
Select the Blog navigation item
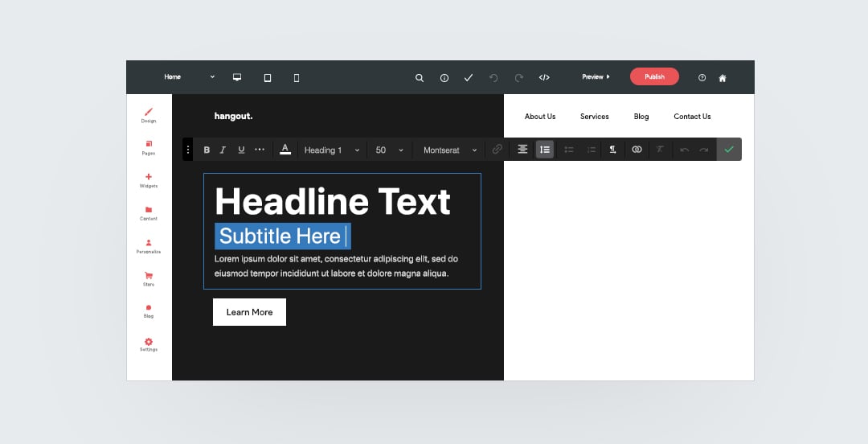[641, 117]
